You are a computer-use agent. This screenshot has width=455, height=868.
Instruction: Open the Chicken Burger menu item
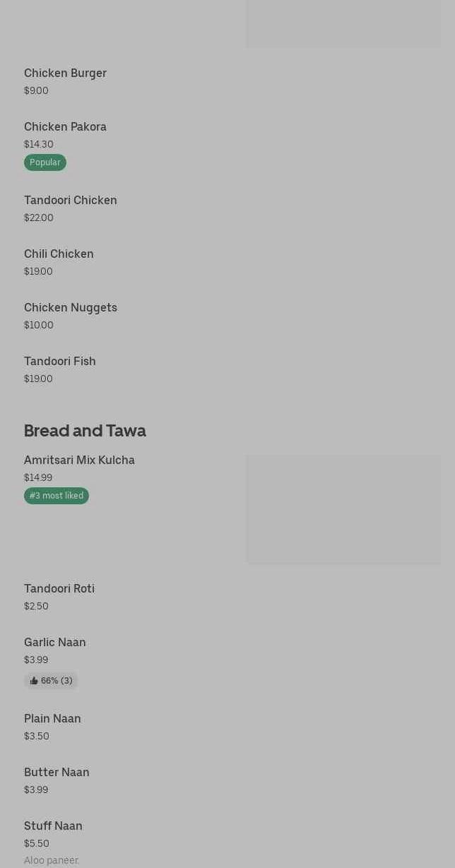tap(65, 73)
